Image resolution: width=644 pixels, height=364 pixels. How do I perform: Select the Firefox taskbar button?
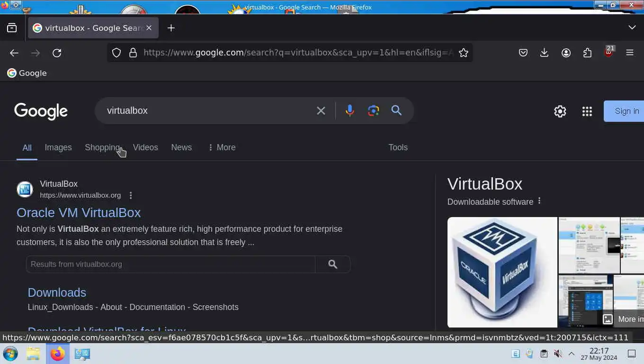point(58,354)
